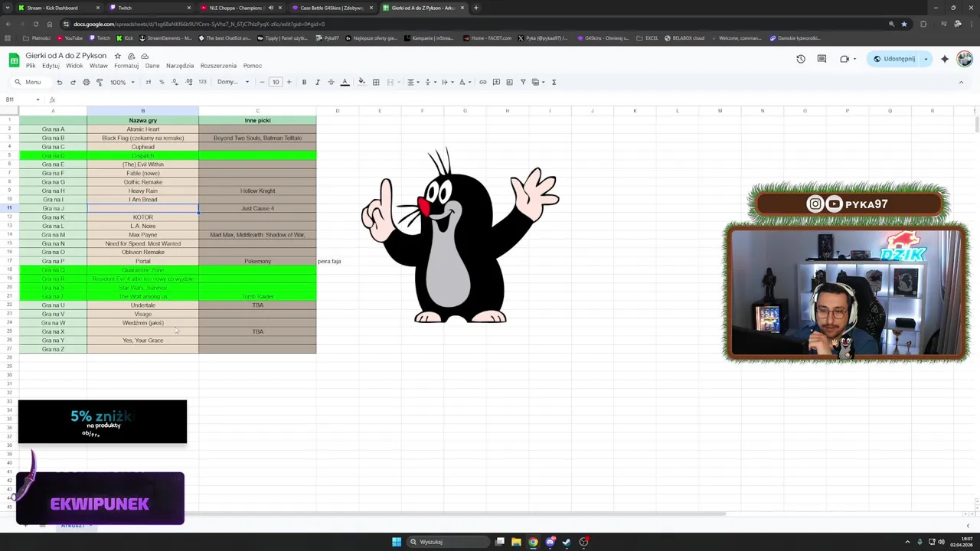Open the font family dropdown
Image resolution: width=980 pixels, height=551 pixels.
(233, 82)
